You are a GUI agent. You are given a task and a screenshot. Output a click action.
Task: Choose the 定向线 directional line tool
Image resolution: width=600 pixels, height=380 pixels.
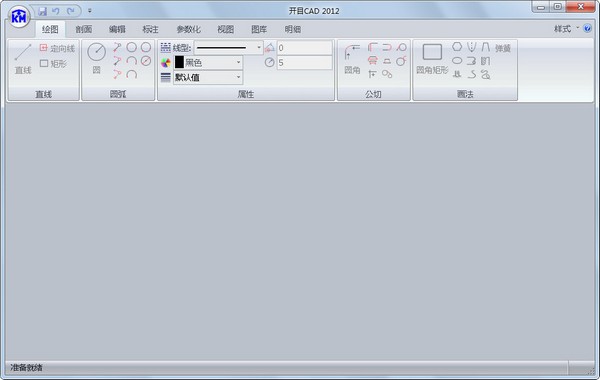point(57,48)
